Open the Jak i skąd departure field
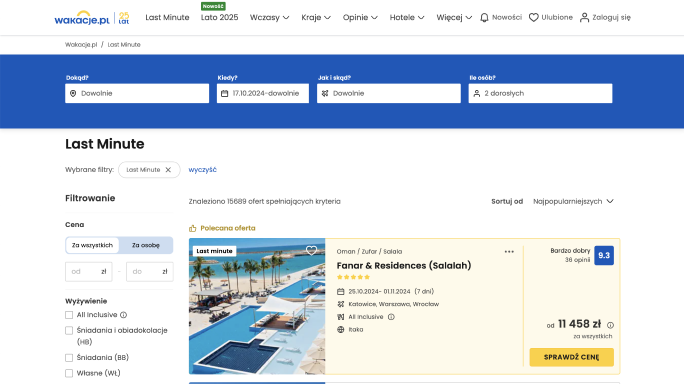 click(x=389, y=93)
